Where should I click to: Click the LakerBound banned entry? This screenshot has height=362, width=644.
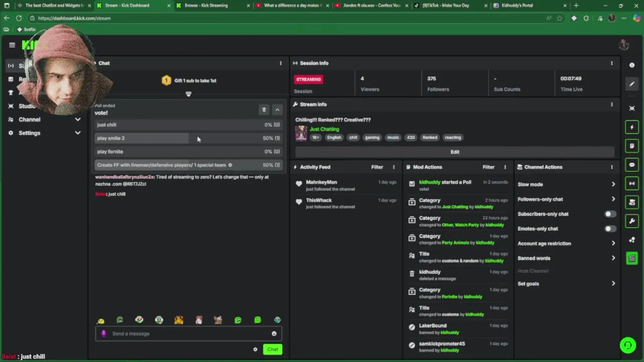coord(458,329)
